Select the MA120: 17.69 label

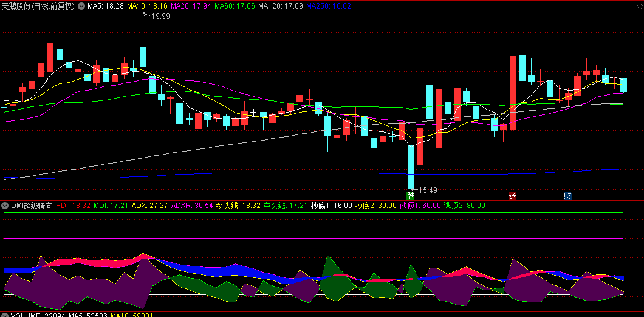tap(281, 6)
